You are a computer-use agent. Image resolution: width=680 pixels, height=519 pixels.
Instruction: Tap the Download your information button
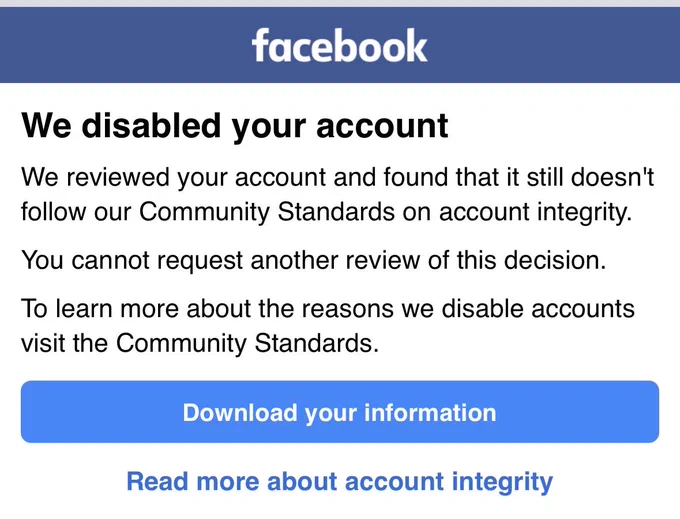[x=340, y=412]
